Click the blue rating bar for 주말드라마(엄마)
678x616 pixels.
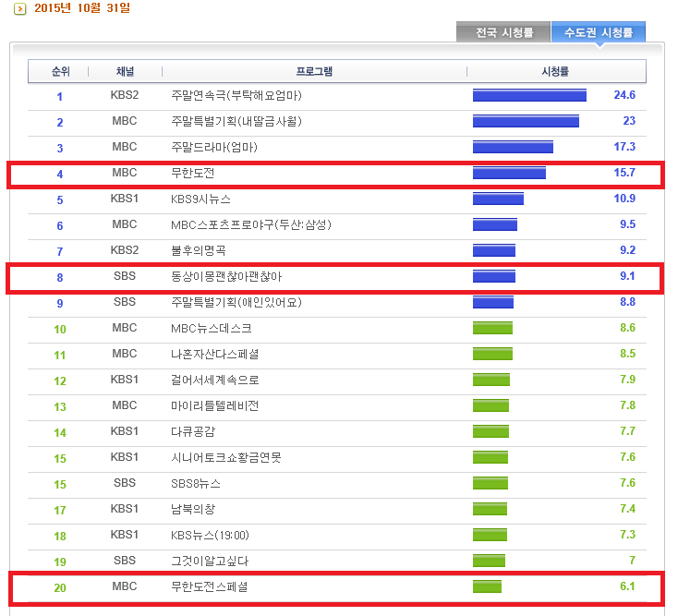pyautogui.click(x=513, y=147)
